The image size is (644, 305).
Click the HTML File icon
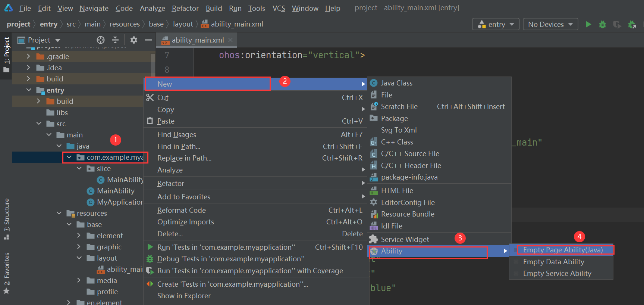coord(374,190)
